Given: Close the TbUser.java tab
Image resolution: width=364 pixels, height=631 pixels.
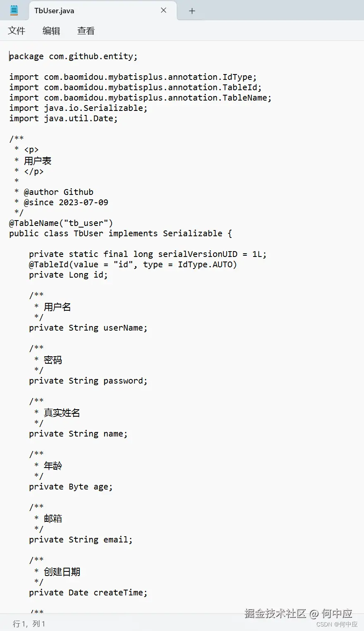Looking at the screenshot, I should (x=164, y=10).
